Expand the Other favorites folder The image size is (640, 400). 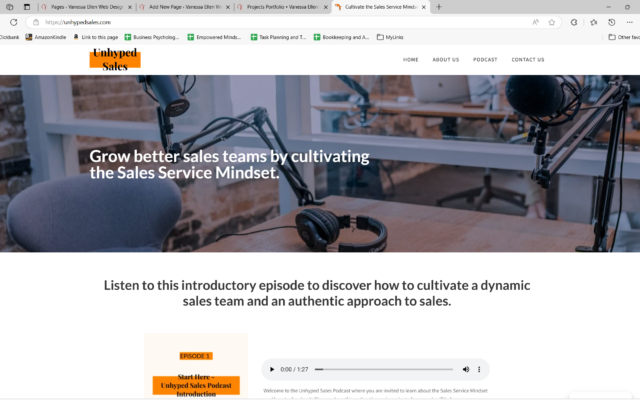click(624, 37)
